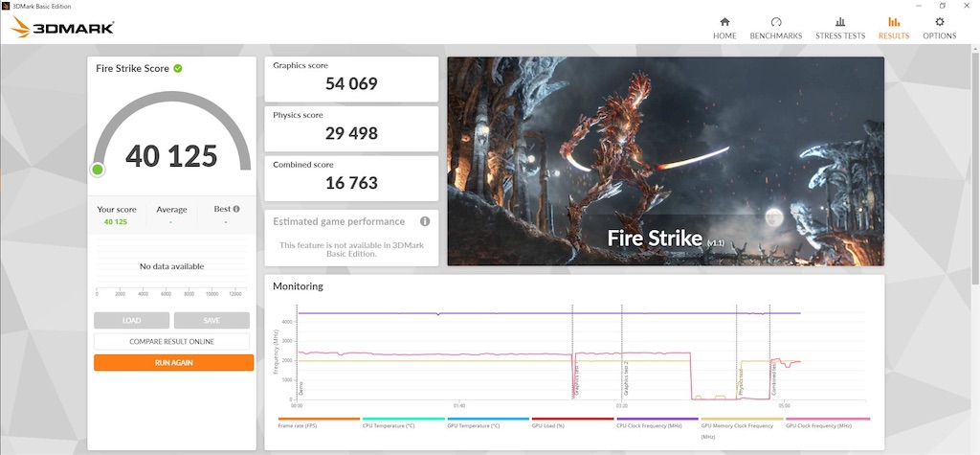Click the Your score green value
Viewport: 980px width, 455px height.
point(116,221)
